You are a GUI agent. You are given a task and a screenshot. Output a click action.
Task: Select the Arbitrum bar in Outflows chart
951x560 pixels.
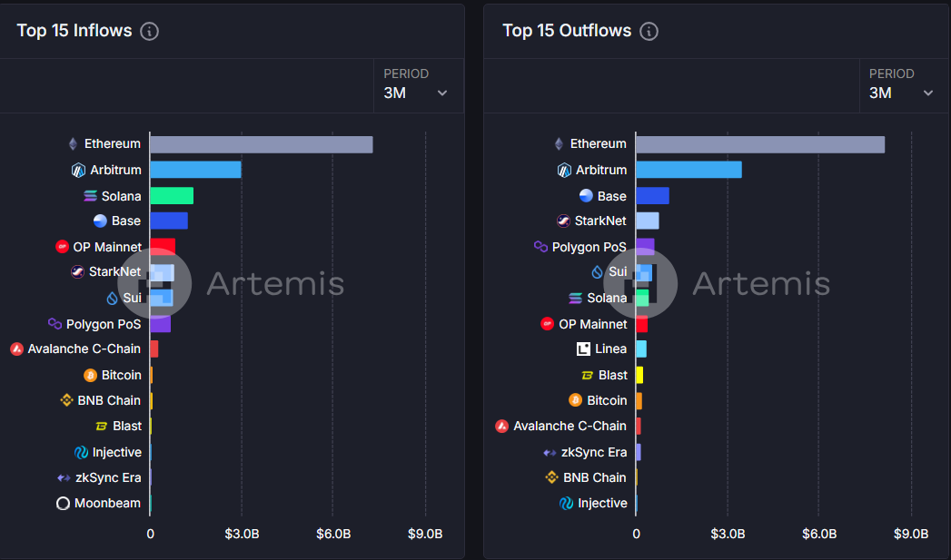689,170
